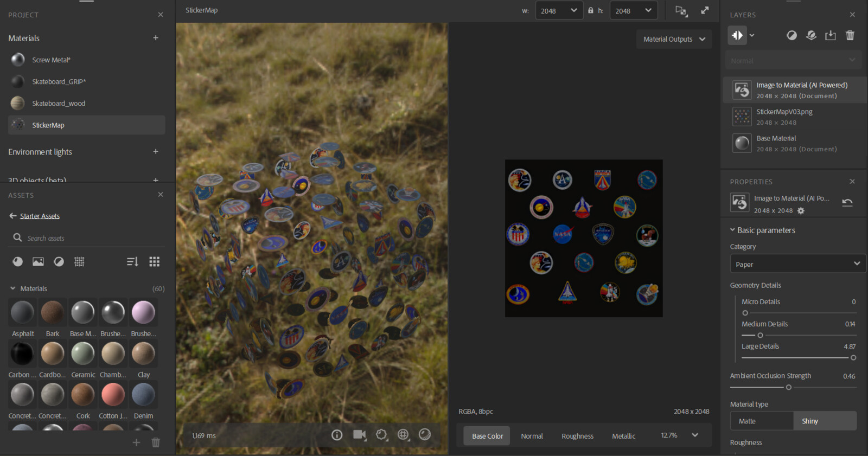The width and height of the screenshot is (868, 456).
Task: Open the Category Paper dropdown
Action: pos(797,264)
